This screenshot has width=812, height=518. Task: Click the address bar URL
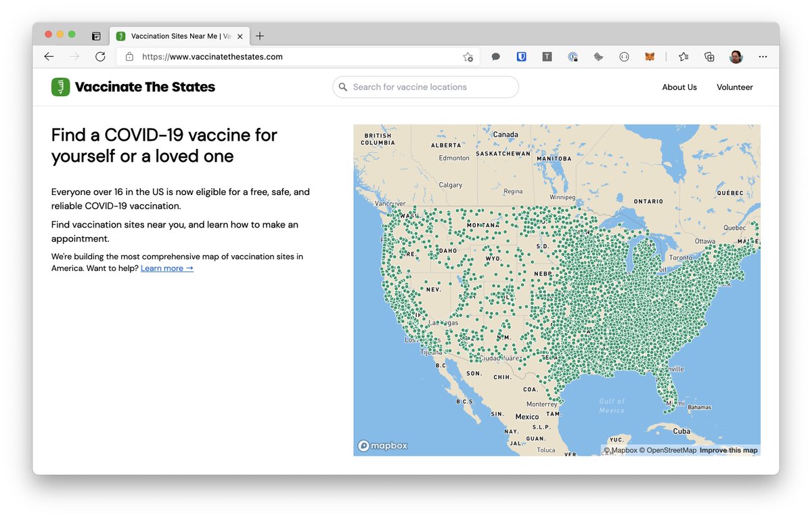[x=212, y=57]
